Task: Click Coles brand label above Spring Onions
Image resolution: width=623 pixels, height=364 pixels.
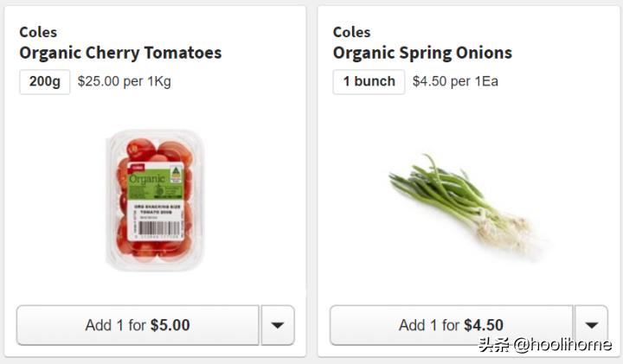Action: 351,32
